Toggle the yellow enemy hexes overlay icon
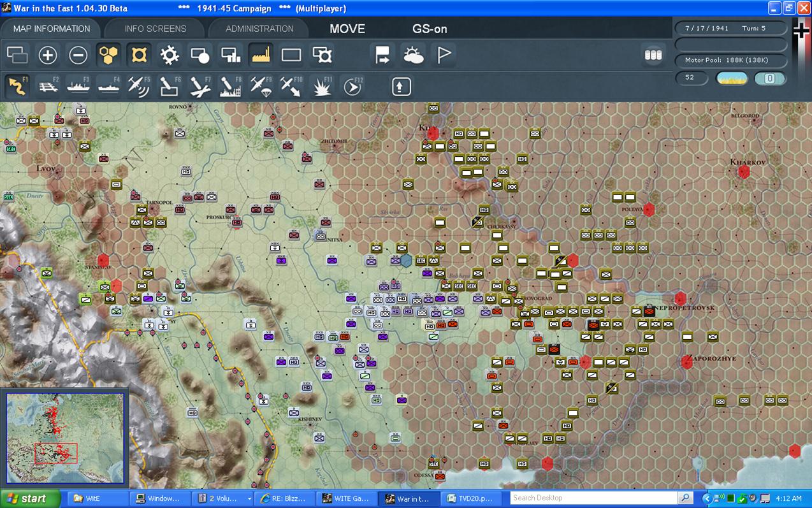This screenshot has width=812, height=508. (x=139, y=55)
